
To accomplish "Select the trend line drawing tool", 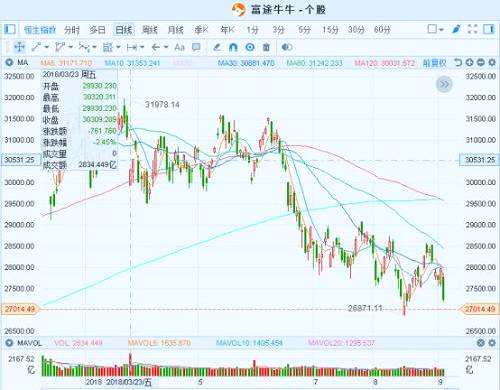I will [x=36, y=47].
